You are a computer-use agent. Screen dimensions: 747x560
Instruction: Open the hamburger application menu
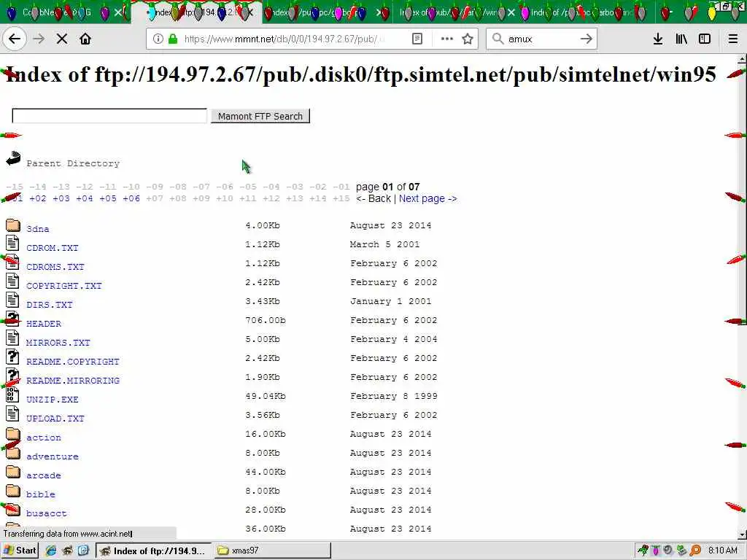click(733, 39)
